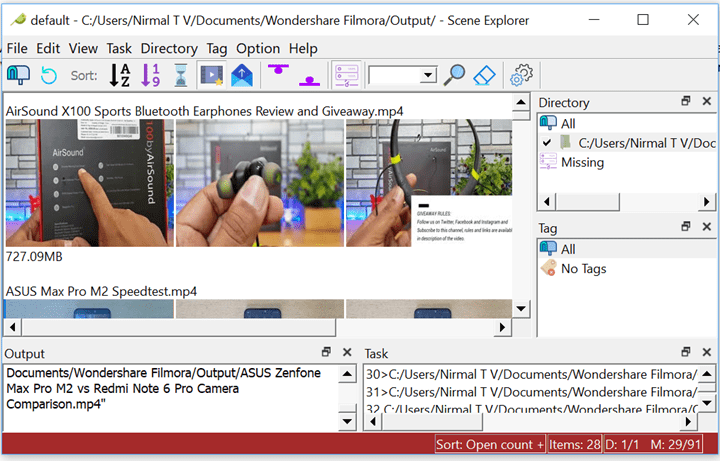This screenshot has height=461, width=720.
Task: Click ASUS Max Pro M2 Speedtest.mp4 file name
Action: pos(101,291)
